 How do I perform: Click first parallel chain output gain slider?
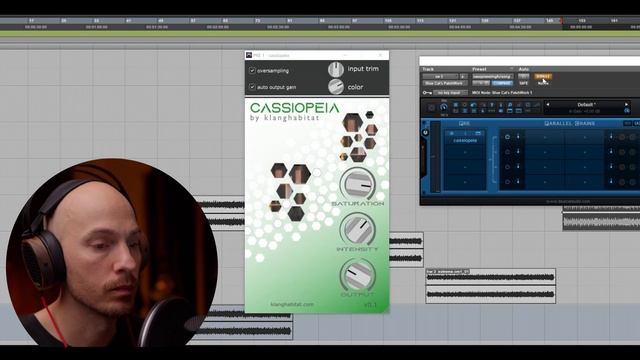click(x=611, y=137)
